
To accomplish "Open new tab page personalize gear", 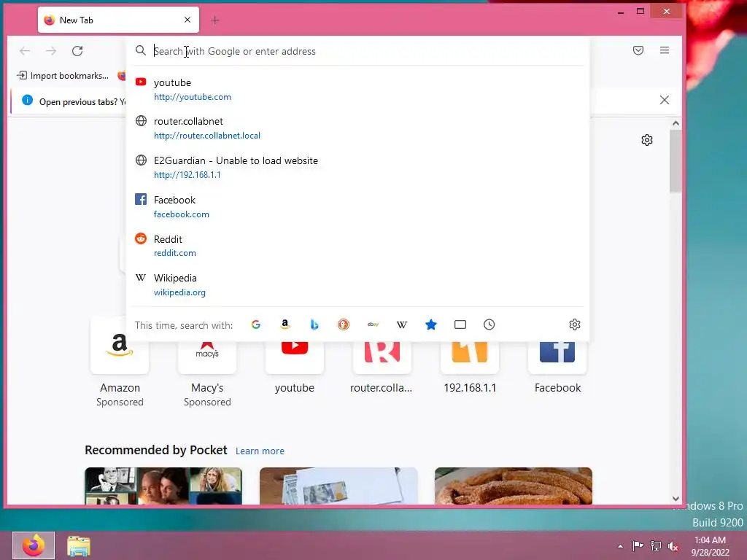I will (647, 140).
